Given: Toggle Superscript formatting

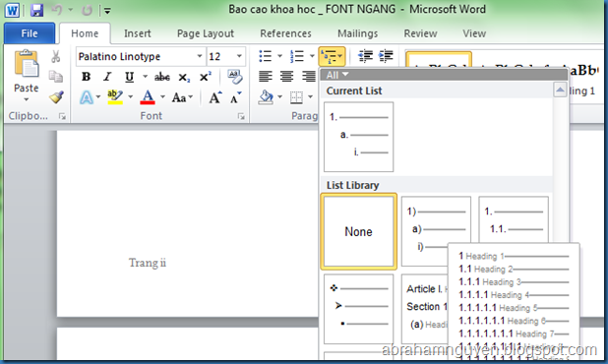Looking at the screenshot, I should (x=205, y=77).
